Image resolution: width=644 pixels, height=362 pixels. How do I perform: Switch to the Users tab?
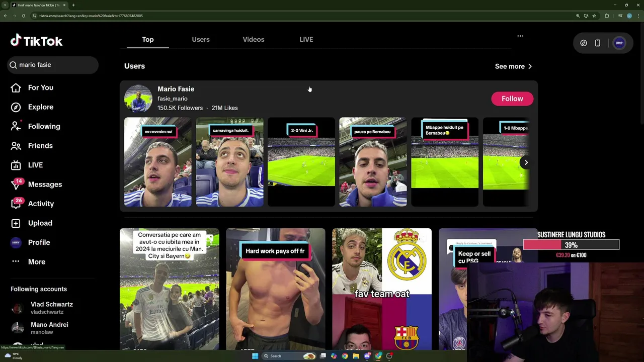pyautogui.click(x=201, y=39)
